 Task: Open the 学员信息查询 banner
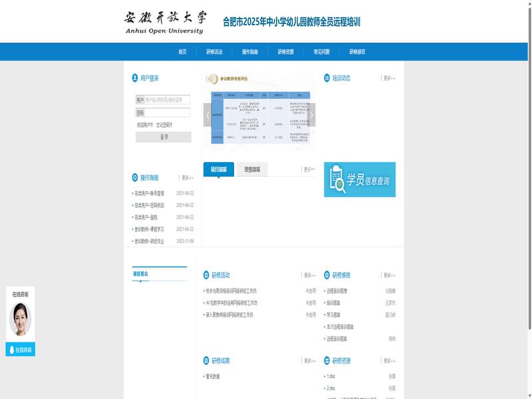click(x=360, y=180)
